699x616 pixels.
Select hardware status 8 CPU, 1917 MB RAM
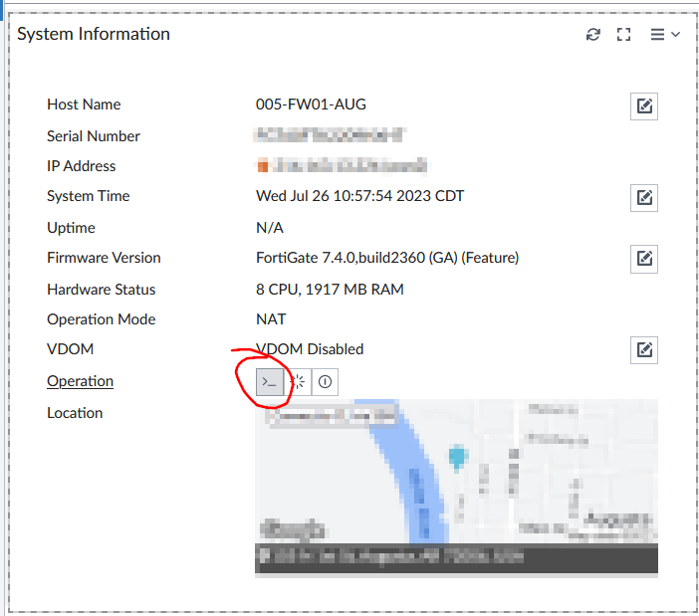tap(330, 290)
